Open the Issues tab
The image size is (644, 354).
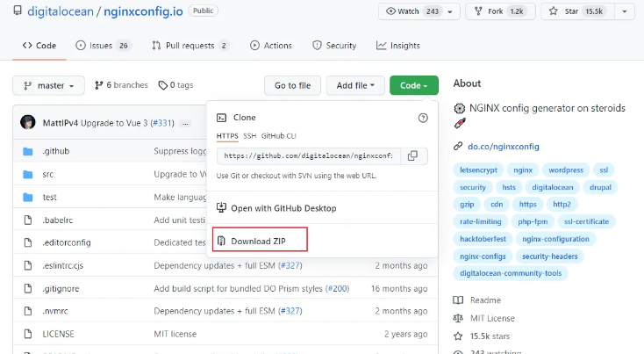104,46
